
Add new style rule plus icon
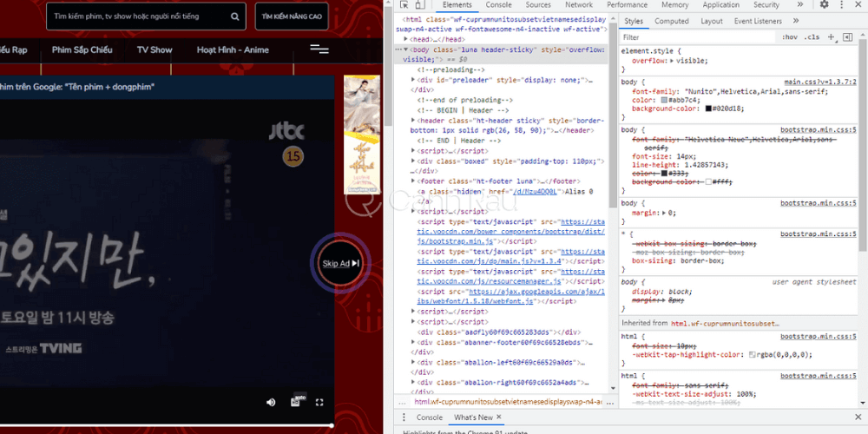pos(831,37)
